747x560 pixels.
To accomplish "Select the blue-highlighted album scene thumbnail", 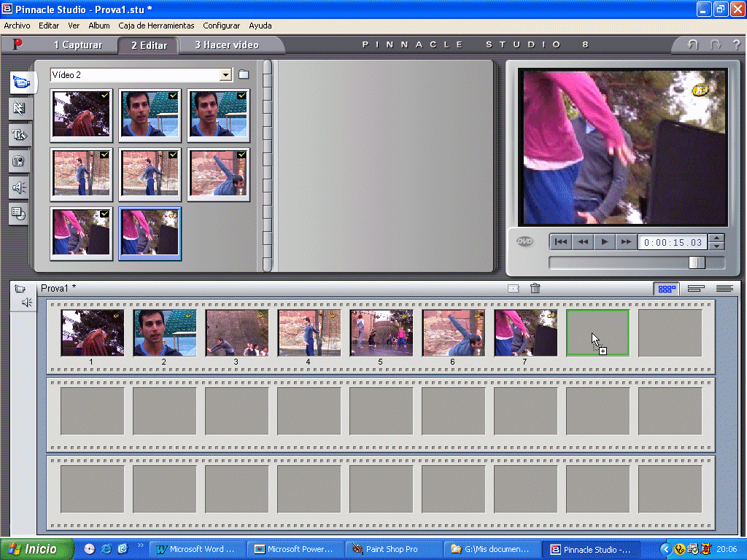I will 150,233.
